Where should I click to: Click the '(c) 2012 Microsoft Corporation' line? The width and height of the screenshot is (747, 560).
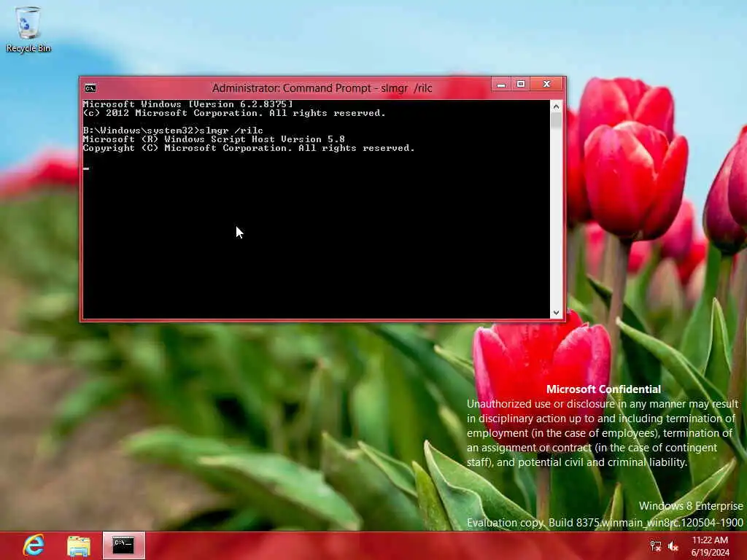tap(234, 113)
